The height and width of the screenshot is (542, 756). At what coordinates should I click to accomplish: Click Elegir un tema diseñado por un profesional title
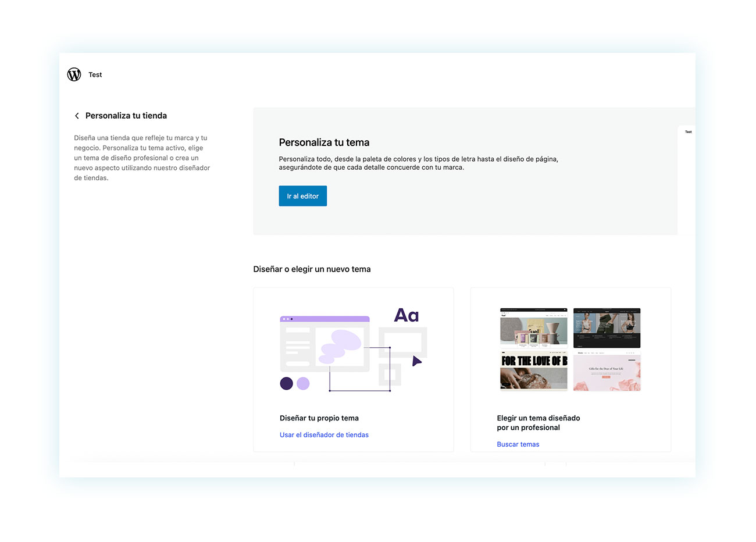[539, 423]
